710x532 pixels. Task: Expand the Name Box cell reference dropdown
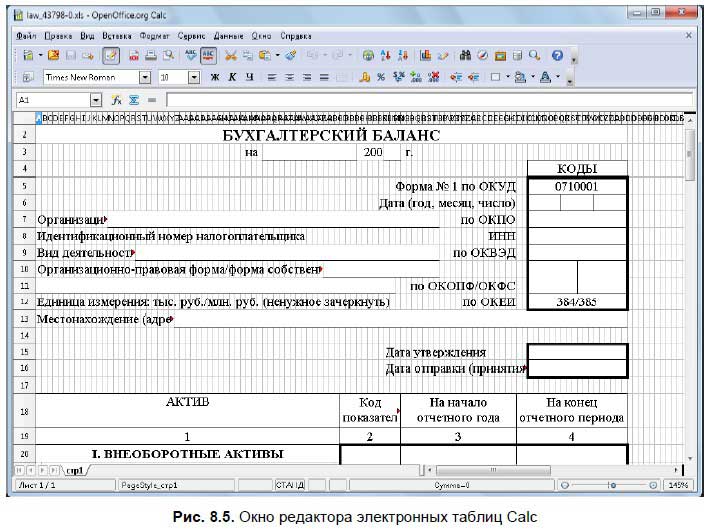pos(96,100)
